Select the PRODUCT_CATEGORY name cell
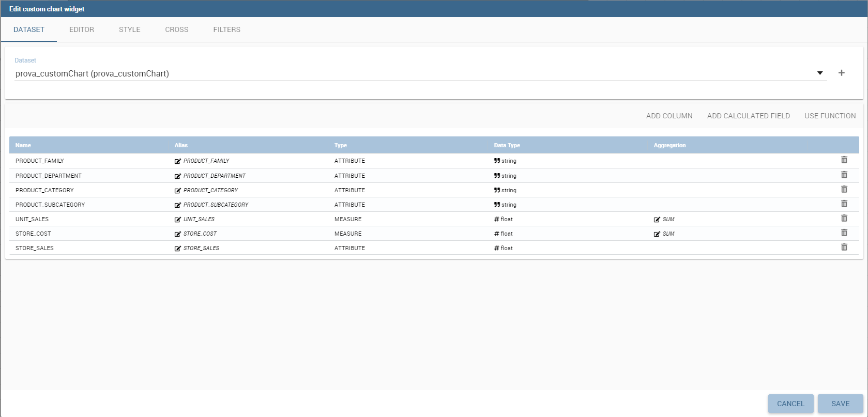Viewport: 868px width, 417px height. tap(44, 190)
